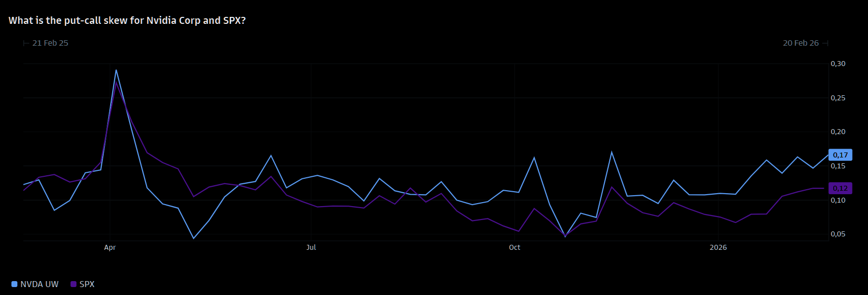Select the 21 Feb 25 start date
The width and height of the screenshot is (868, 295).
tap(50, 43)
